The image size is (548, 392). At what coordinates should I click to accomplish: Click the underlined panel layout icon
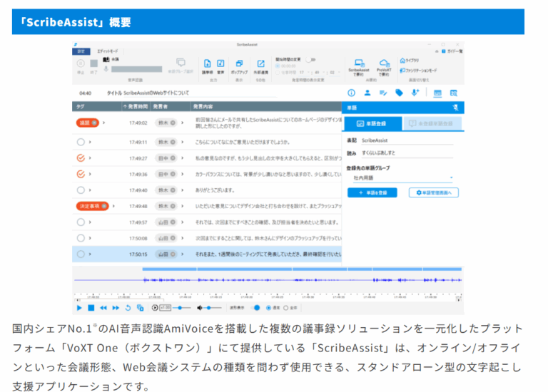437,93
